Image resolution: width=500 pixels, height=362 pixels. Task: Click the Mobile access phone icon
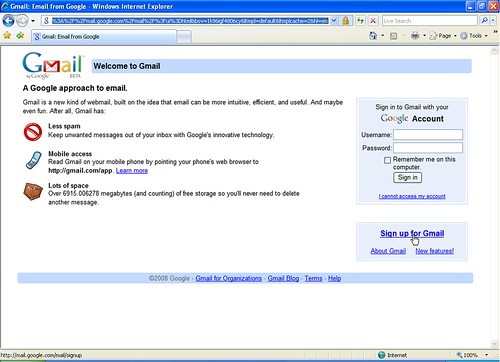[x=34, y=160]
